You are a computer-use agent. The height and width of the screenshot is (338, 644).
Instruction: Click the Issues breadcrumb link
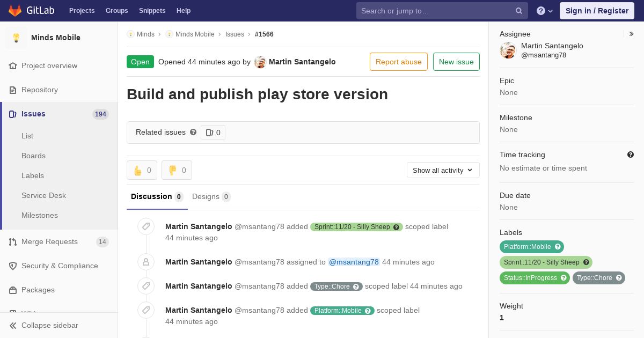[x=235, y=34]
